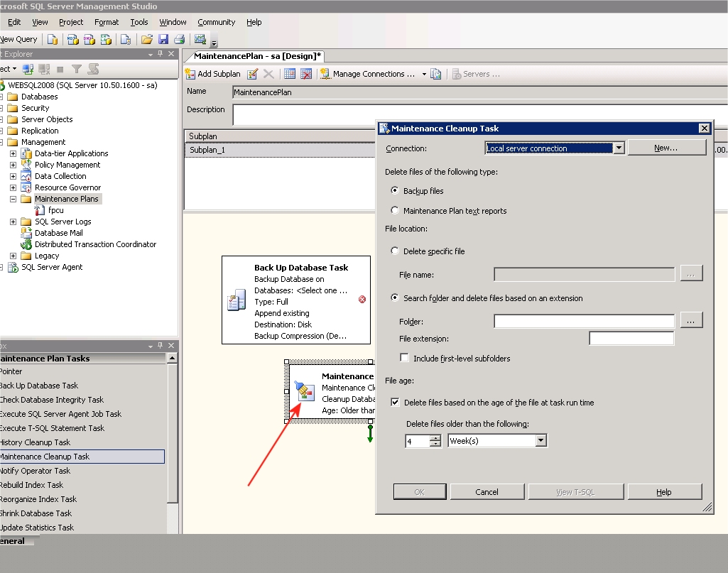Click the red error icon on backup task
Image resolution: width=728 pixels, height=573 pixels.
[362, 300]
